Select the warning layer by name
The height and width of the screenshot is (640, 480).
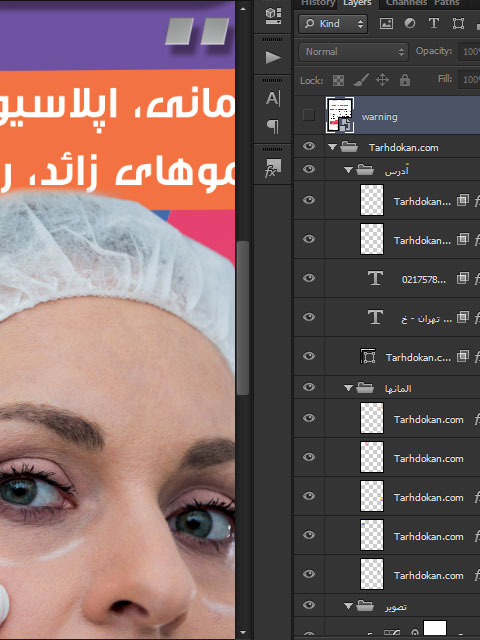coord(380,117)
